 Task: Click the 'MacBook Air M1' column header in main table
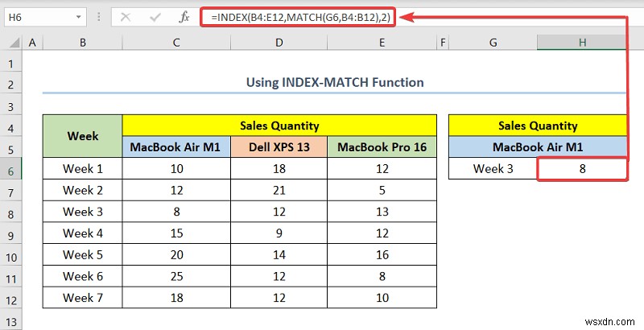[x=176, y=147]
